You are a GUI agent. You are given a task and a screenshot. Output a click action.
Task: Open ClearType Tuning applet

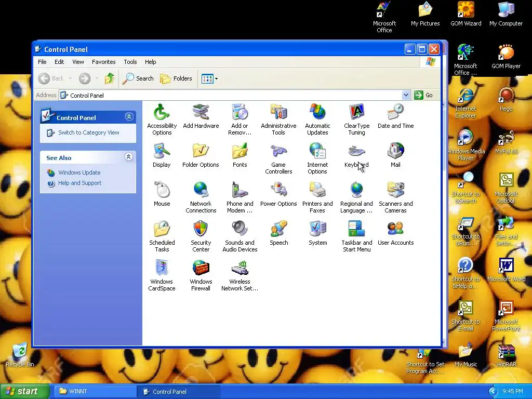click(x=356, y=119)
